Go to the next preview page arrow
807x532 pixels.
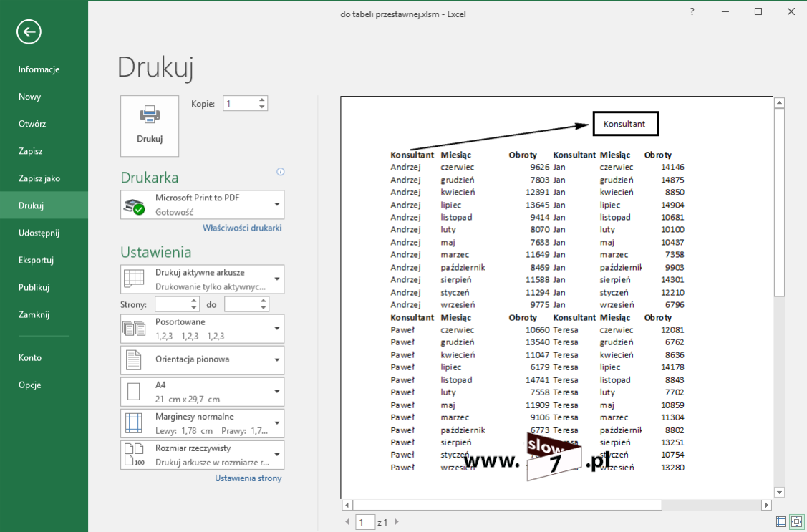(x=396, y=522)
